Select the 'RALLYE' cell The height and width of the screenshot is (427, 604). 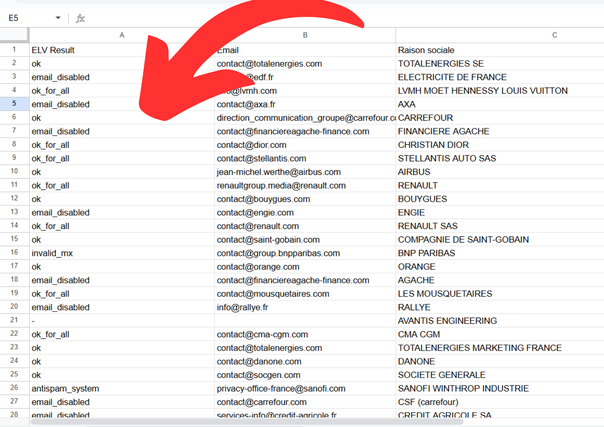coord(500,307)
